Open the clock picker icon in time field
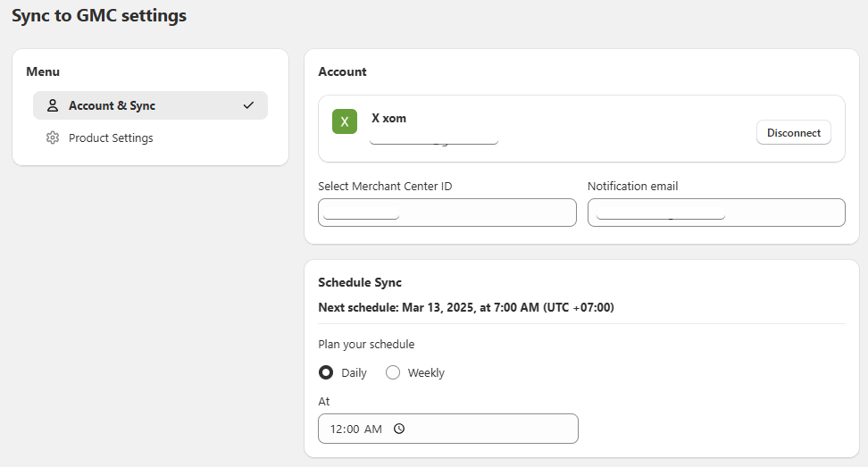868x467 pixels. click(399, 429)
